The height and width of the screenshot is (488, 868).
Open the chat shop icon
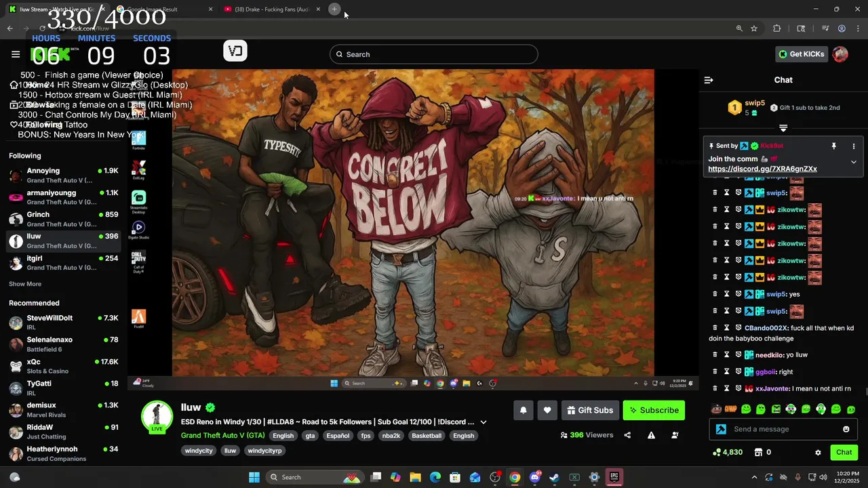click(759, 452)
